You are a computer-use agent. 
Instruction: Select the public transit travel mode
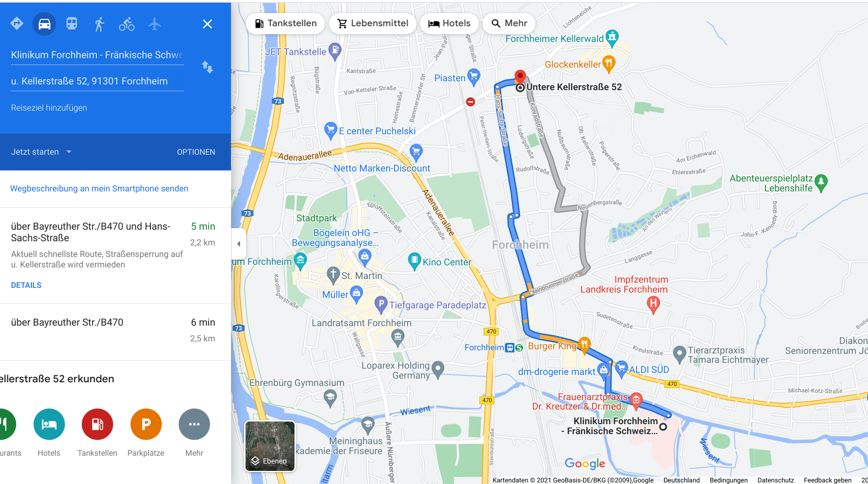tap(72, 24)
